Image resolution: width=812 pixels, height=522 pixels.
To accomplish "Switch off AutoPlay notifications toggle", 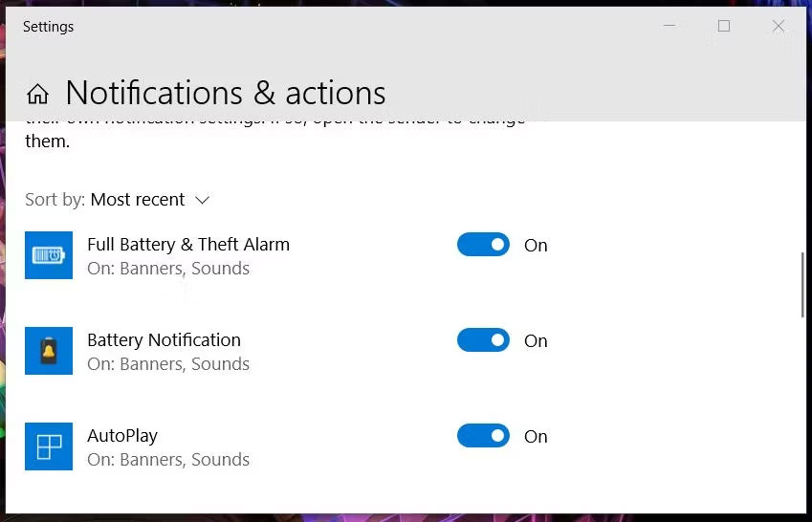I will 483,436.
